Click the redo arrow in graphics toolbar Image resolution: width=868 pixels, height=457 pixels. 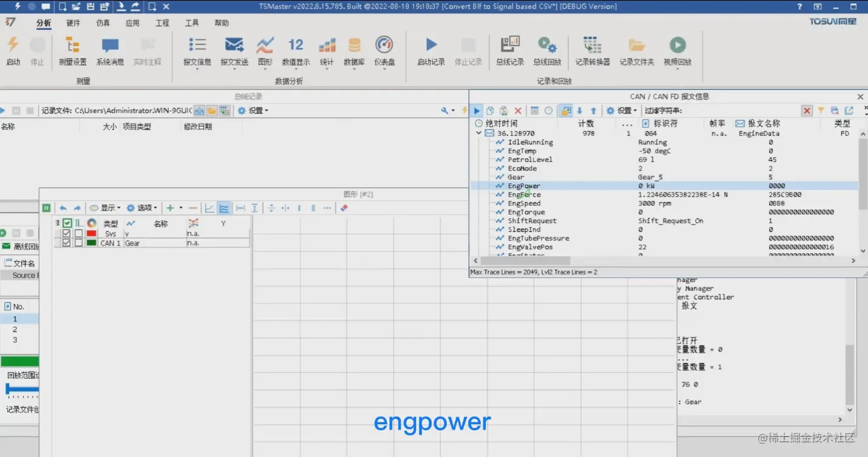(x=77, y=208)
